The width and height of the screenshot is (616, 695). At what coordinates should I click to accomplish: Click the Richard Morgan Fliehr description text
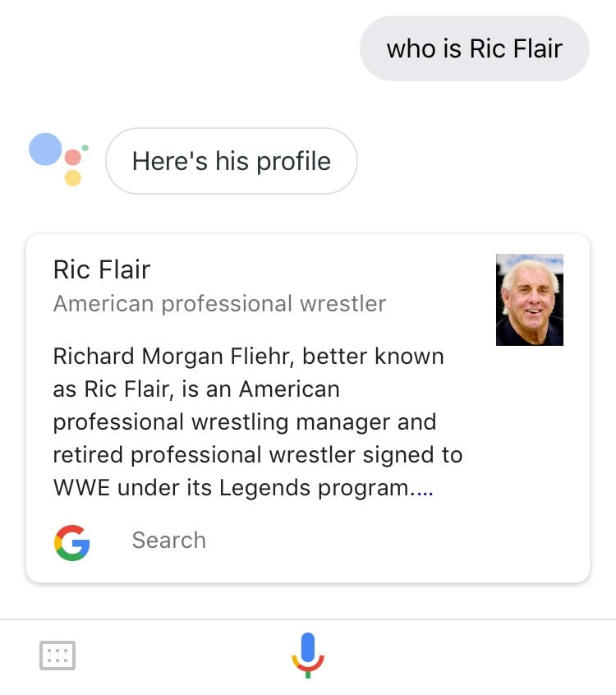coord(257,422)
